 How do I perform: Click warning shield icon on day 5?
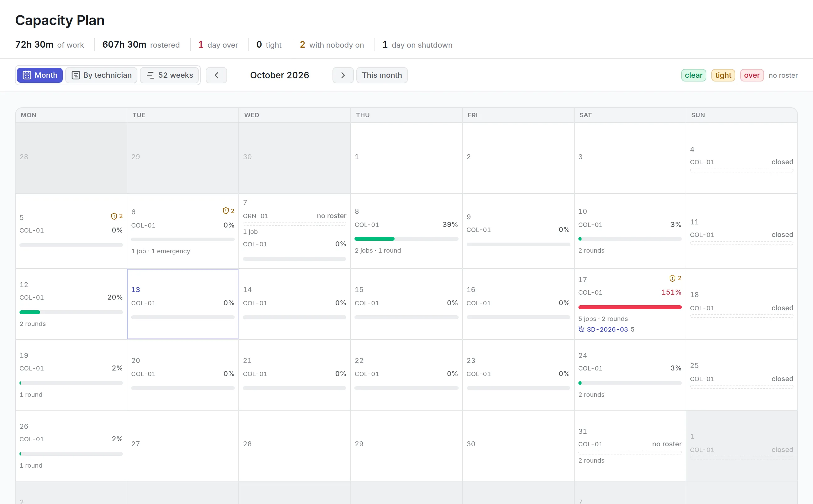114,216
